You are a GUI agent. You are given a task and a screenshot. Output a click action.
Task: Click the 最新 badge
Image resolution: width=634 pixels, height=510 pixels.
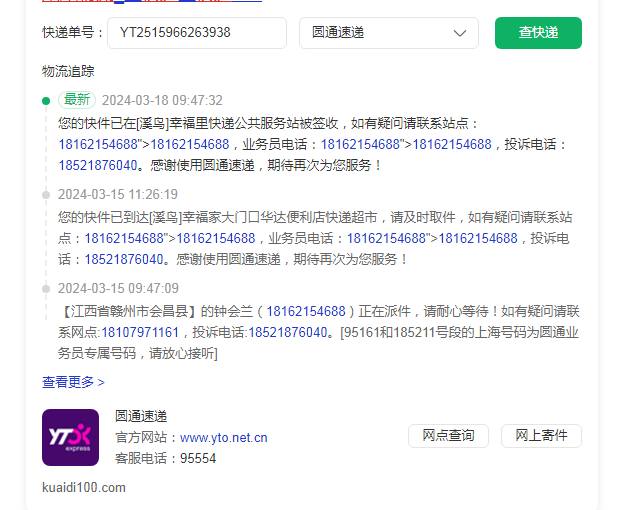point(77,99)
